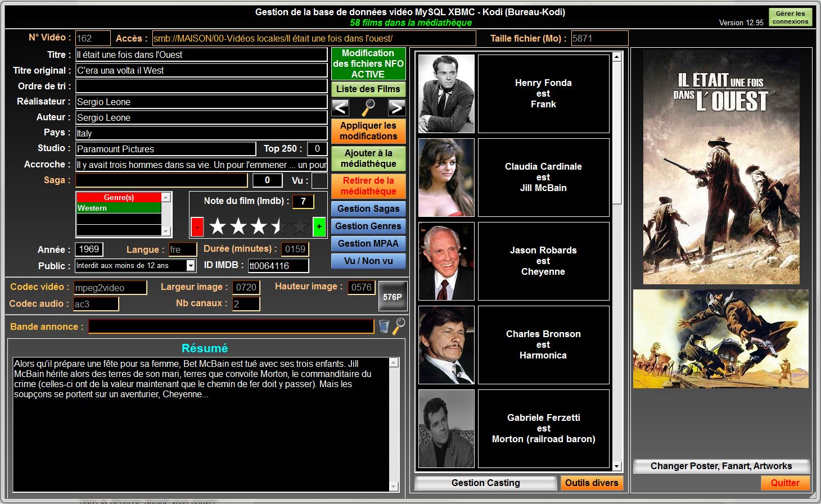Click Ajouter à la médiathèque

(368, 158)
